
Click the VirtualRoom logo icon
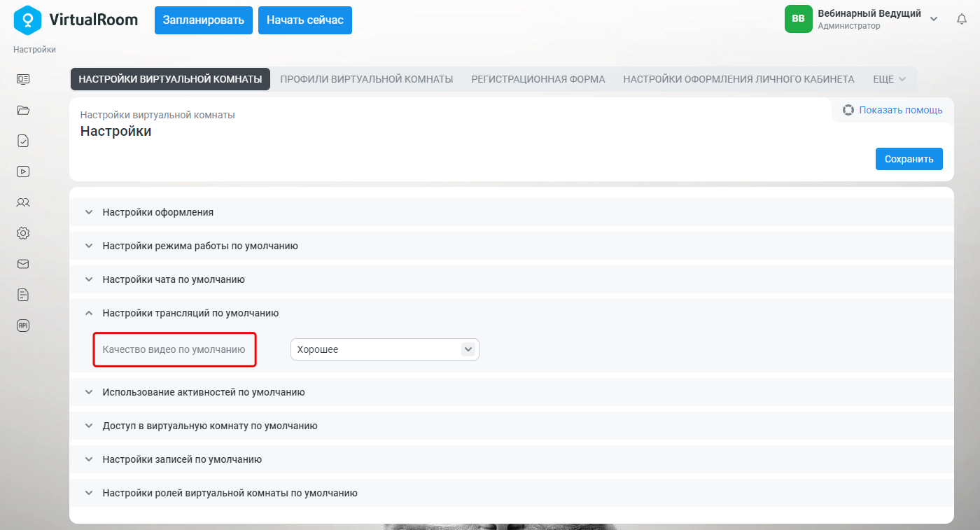(x=28, y=20)
